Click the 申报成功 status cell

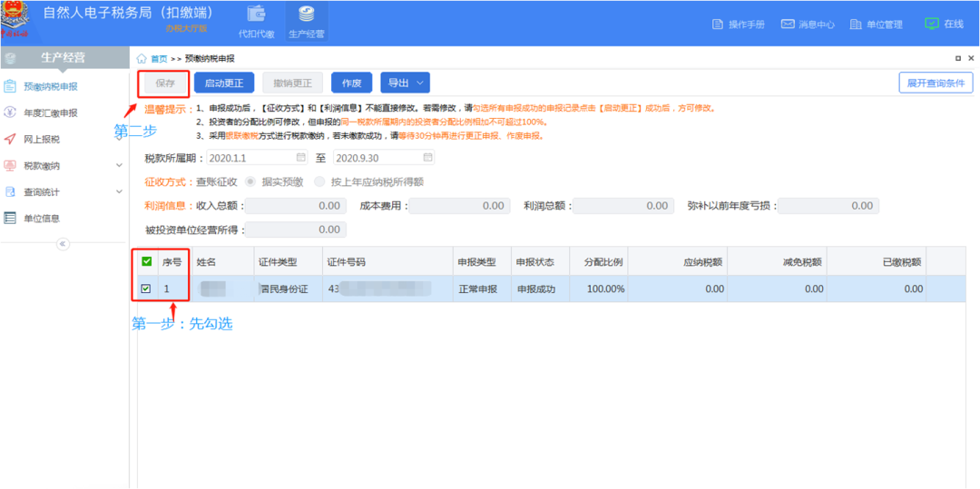[539, 289]
